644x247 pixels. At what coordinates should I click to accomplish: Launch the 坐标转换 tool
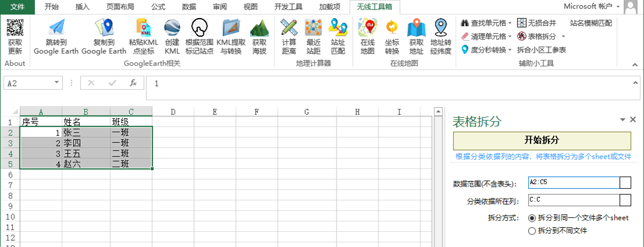point(392,28)
